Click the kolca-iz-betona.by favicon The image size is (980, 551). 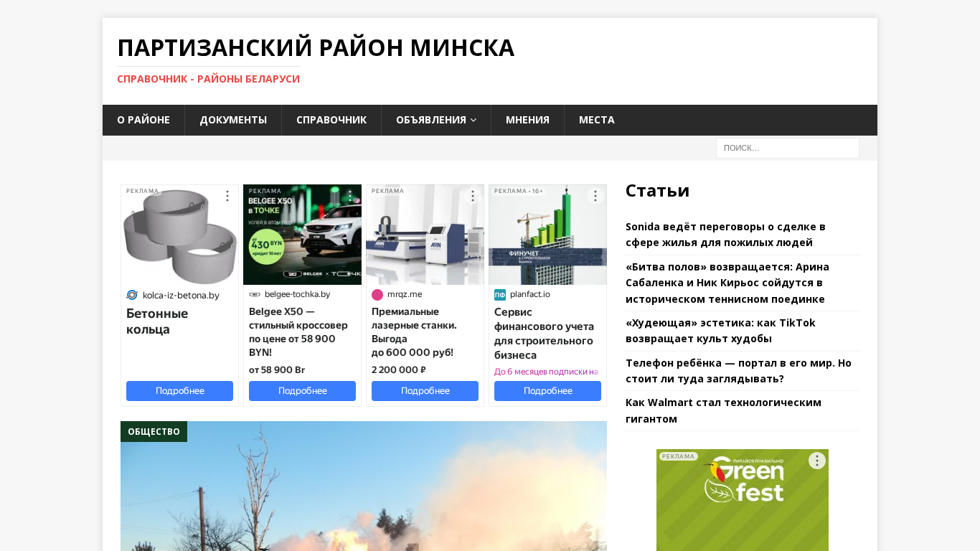[132, 295]
